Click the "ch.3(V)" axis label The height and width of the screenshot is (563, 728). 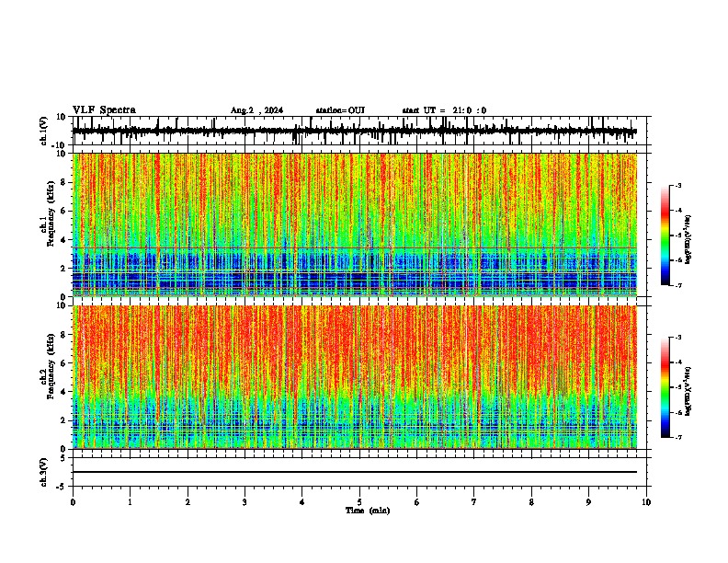[x=44, y=473]
